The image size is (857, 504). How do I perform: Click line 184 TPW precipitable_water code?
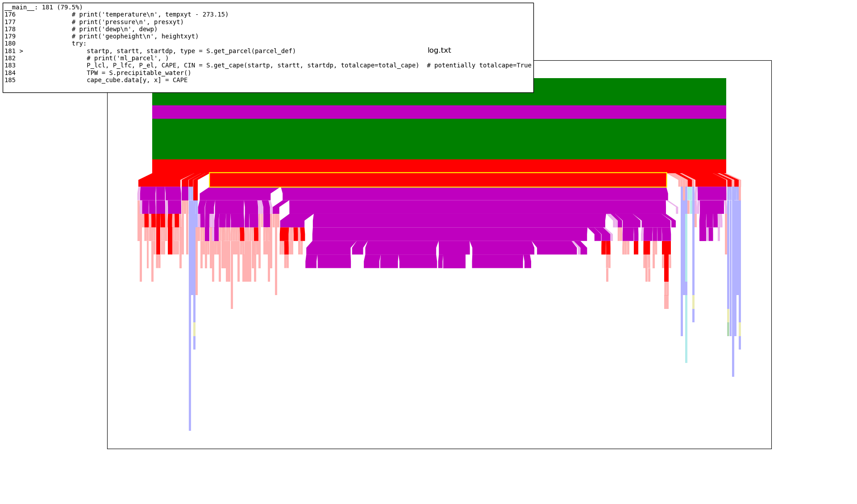click(139, 73)
